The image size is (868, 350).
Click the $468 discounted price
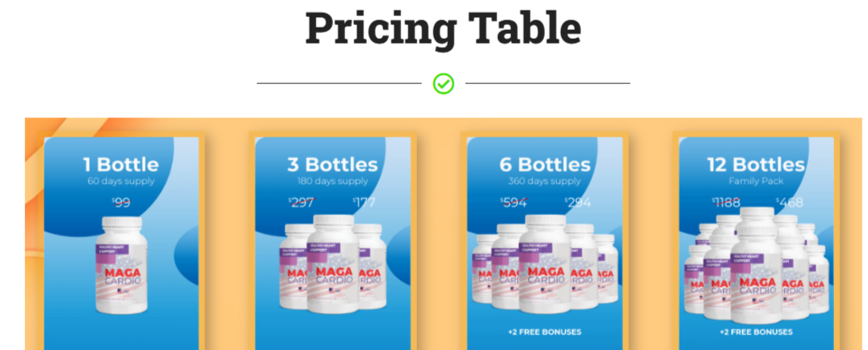coord(790,203)
